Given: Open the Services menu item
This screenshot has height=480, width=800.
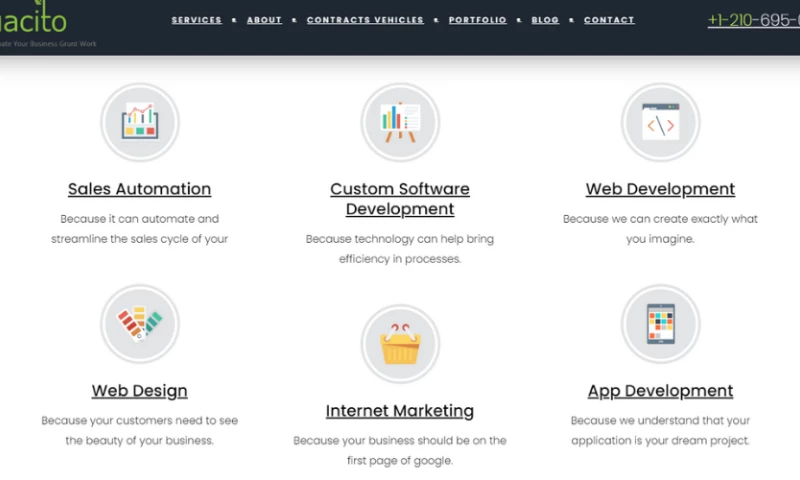Looking at the screenshot, I should point(196,20).
